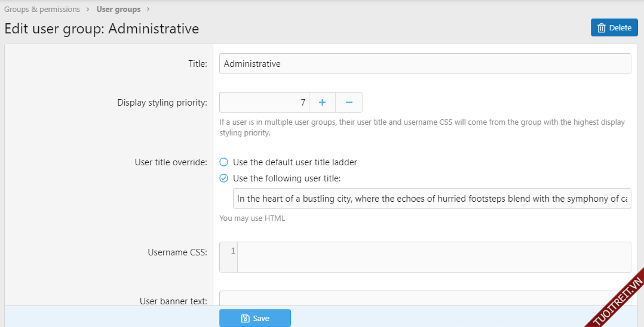Screen dimensions: 644x327
Task: Select "Use the default user title ladder"
Action: (224, 162)
